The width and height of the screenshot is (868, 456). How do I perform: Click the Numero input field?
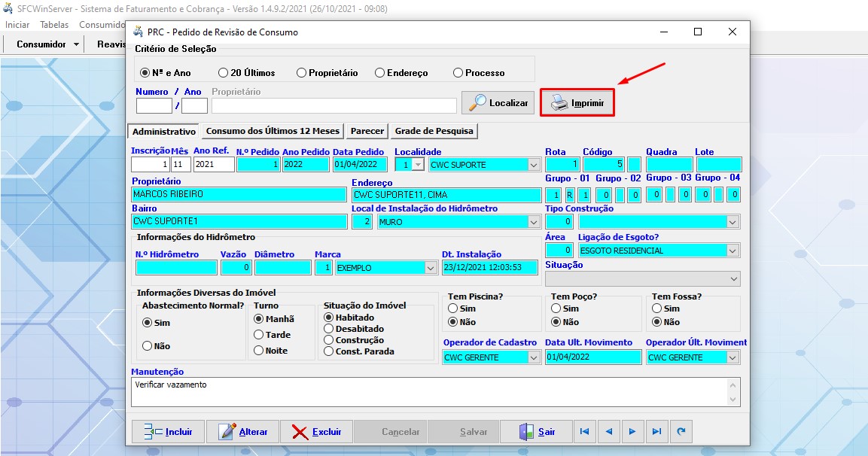[x=154, y=105]
